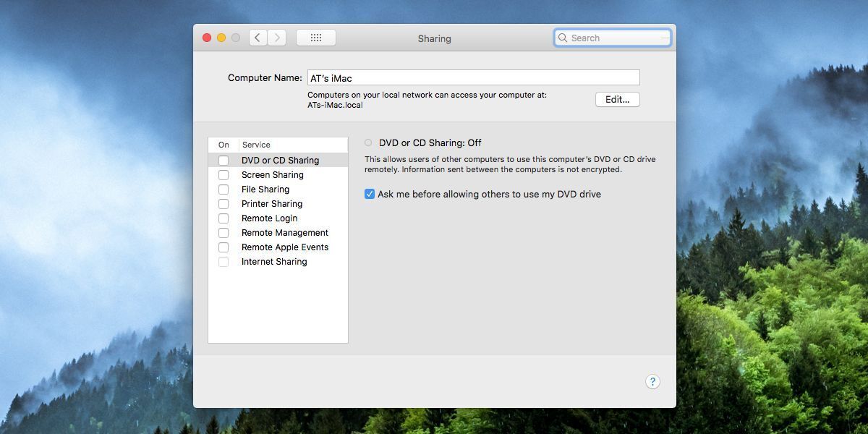Turn on the Printer Sharing checkbox

[x=224, y=204]
